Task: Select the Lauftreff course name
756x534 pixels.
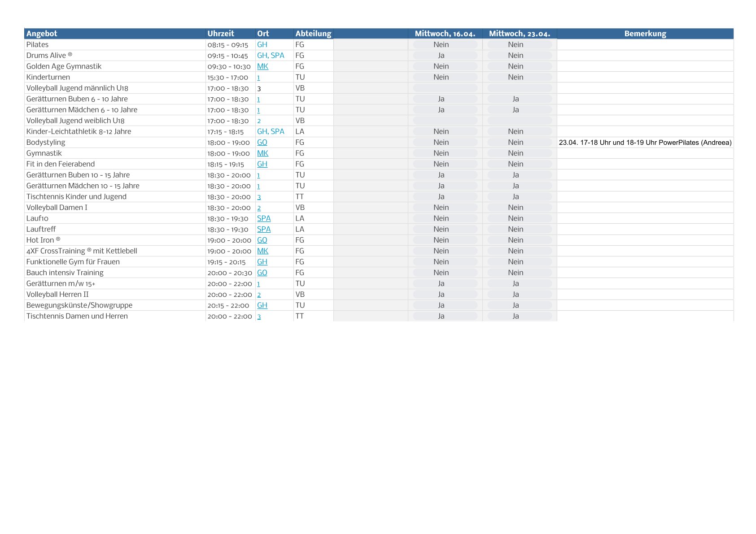Action: coord(41,229)
